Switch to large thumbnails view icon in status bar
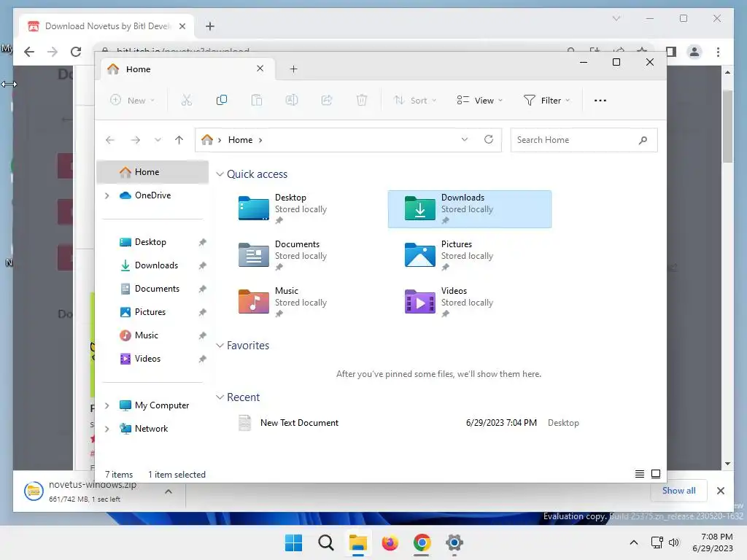This screenshot has width=747, height=560. pyautogui.click(x=656, y=474)
